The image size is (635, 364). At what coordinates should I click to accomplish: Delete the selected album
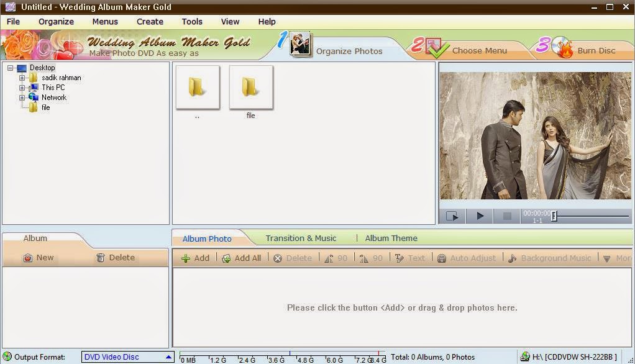pos(116,258)
